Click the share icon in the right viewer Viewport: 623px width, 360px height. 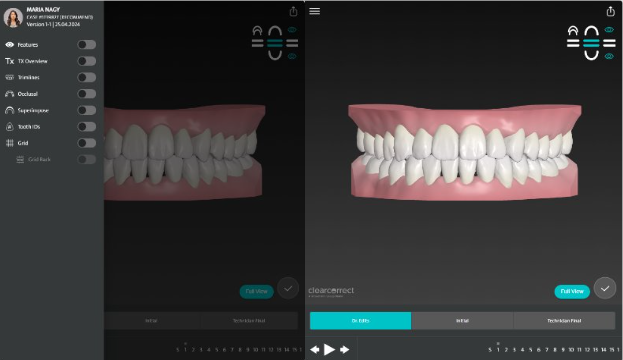click(610, 12)
